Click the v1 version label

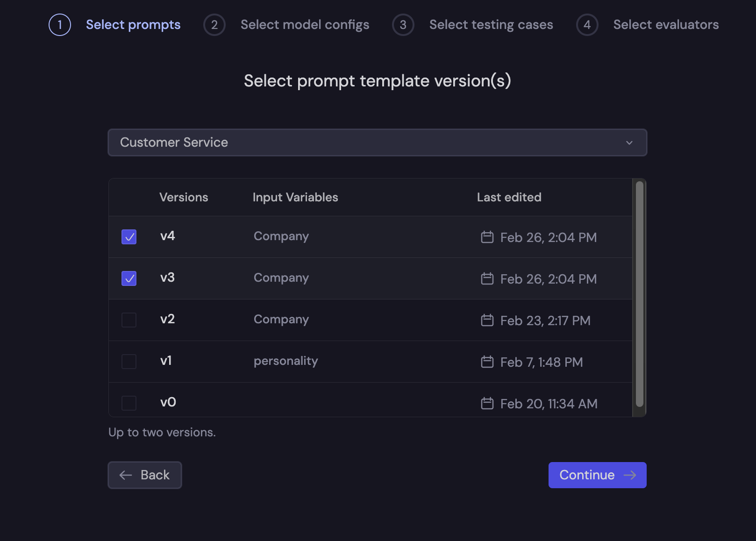pos(166,361)
